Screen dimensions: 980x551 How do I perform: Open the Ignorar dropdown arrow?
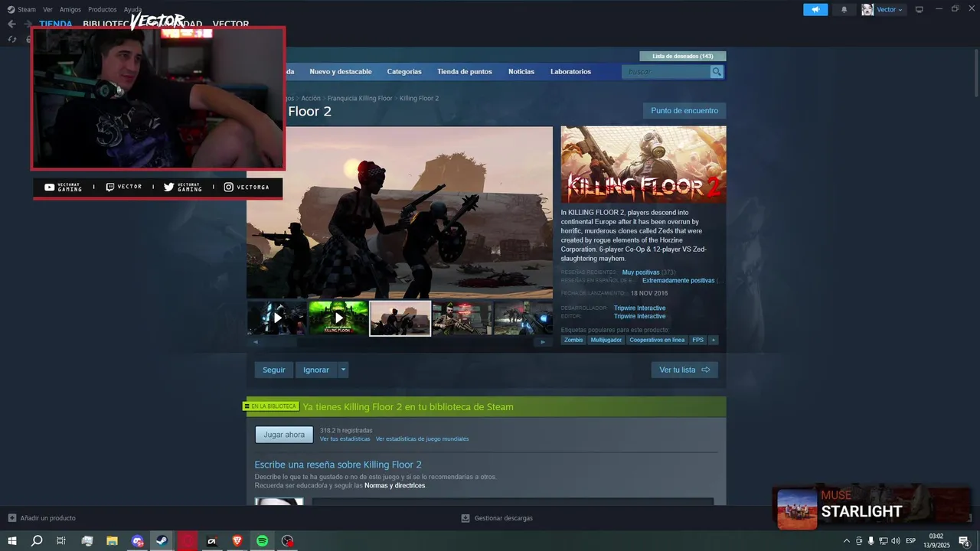click(x=343, y=370)
